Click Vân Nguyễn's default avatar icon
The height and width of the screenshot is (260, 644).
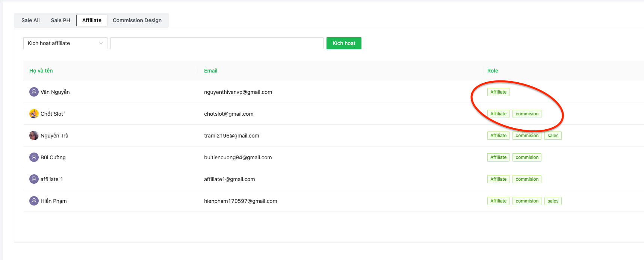[x=34, y=92]
